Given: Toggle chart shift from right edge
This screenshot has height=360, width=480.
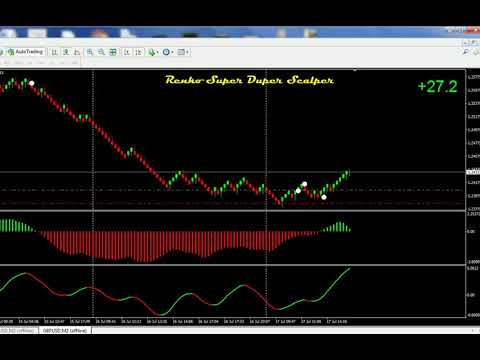Looking at the screenshot, I should point(138,52).
